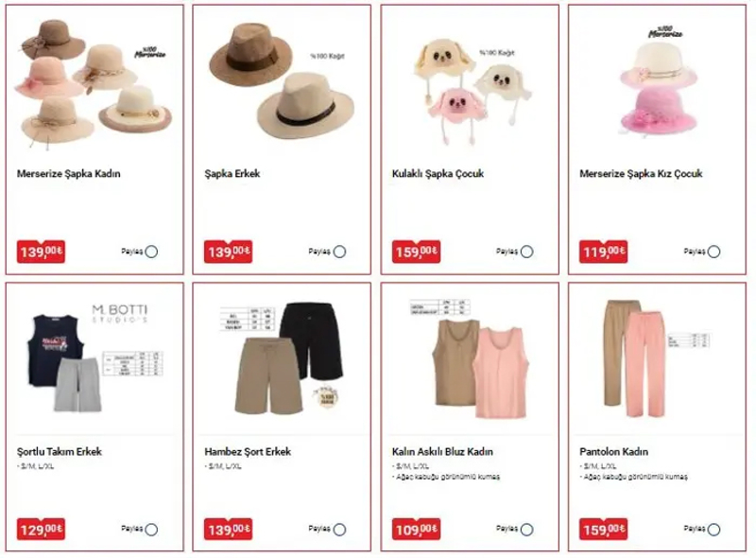756x558 pixels.
Task: Open the women's straw hats product image
Action: pos(94,83)
